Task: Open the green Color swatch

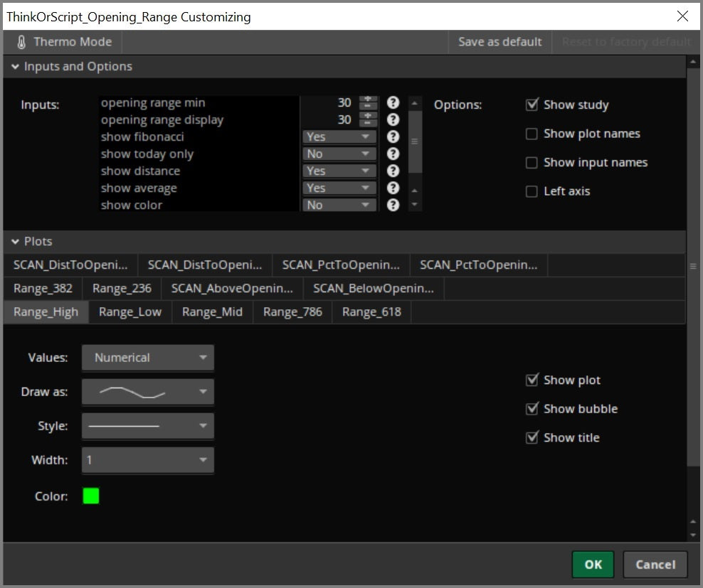Action: (91, 496)
